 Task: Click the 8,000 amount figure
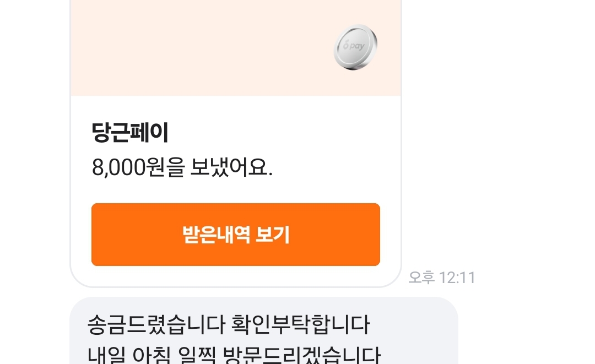[118, 167]
